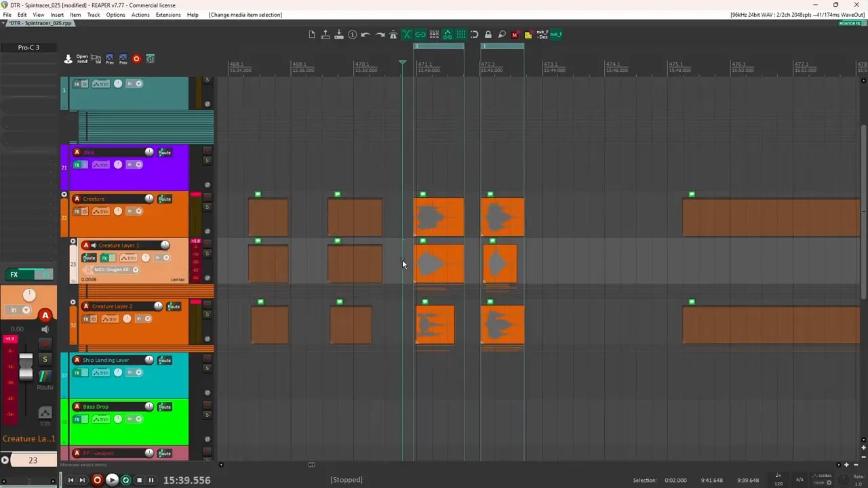Click the New project toolbar icon
The height and width of the screenshot is (488, 868).
click(x=312, y=35)
